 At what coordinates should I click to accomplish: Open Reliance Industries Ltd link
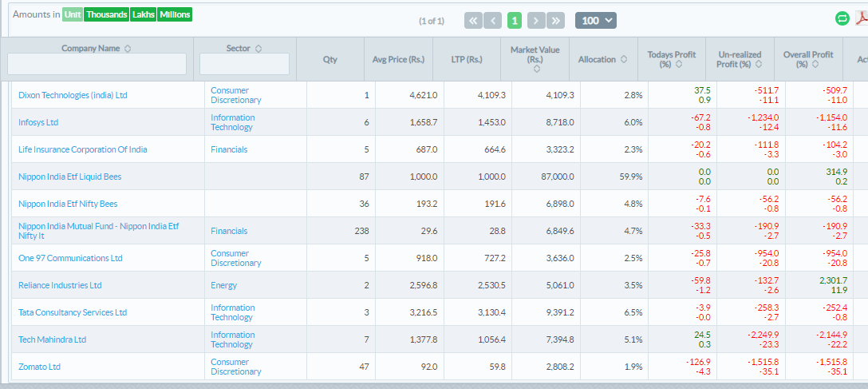click(60, 285)
